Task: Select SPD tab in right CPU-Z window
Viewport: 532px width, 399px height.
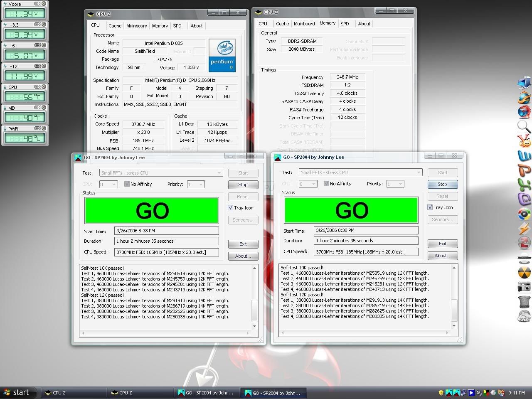Action: pos(345,24)
